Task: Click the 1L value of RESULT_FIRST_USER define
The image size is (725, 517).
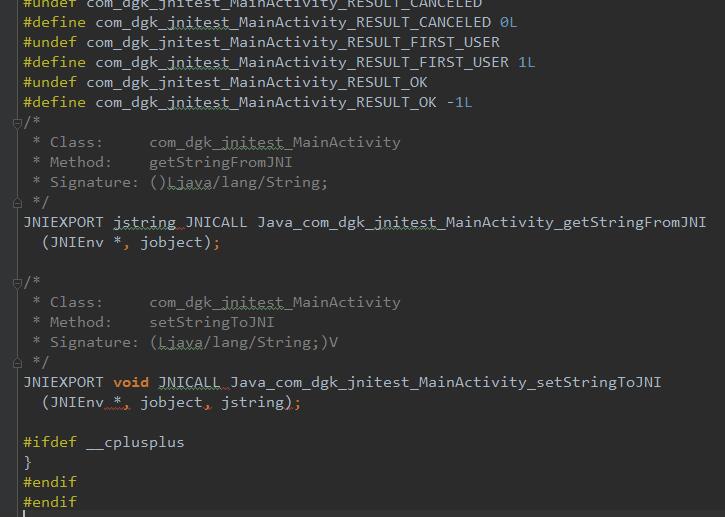Action: pyautogui.click(x=526, y=62)
